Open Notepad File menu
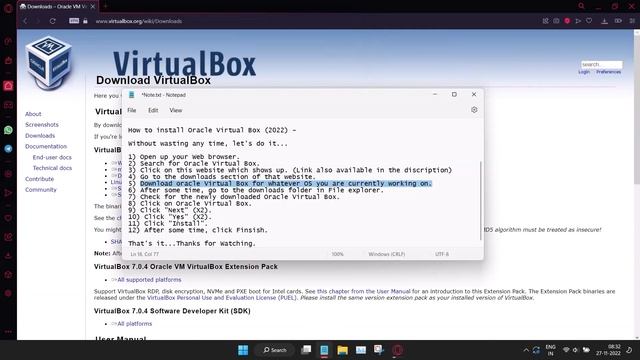Screen dimensions: 640x360 (131, 110)
